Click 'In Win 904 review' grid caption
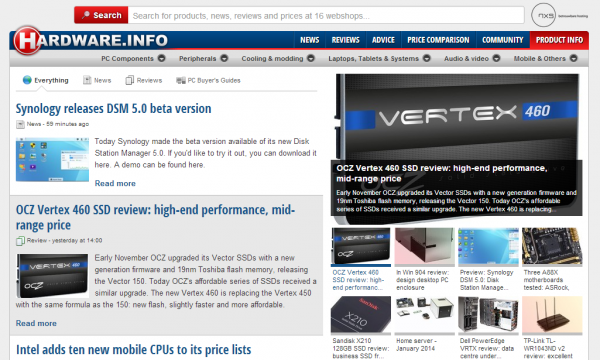The image size is (600, 360). coord(422,280)
